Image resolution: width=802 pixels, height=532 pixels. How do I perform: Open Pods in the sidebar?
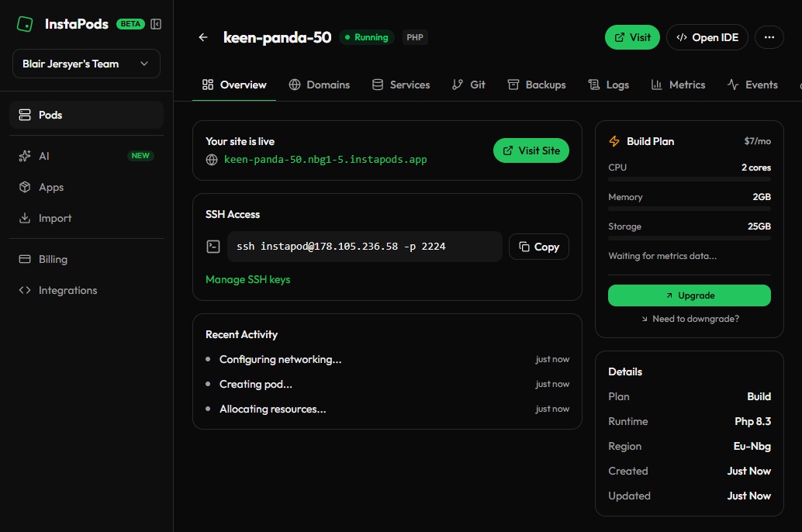point(86,115)
